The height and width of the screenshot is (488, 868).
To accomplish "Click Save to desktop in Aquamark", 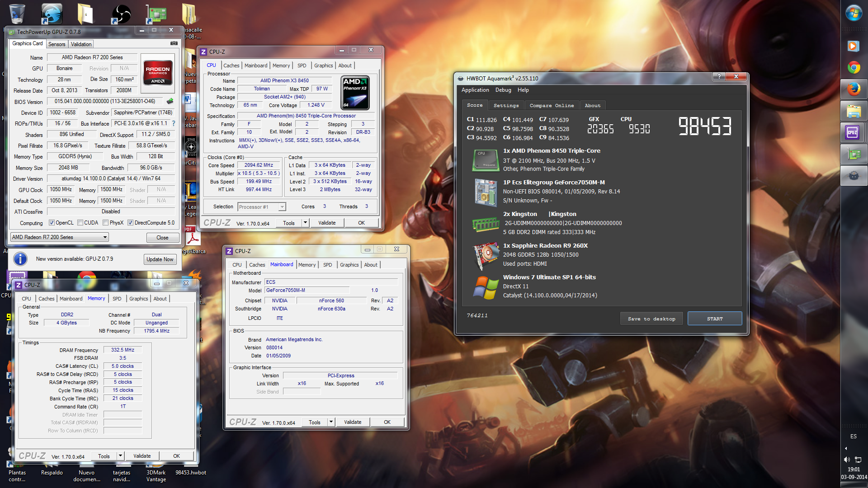I will [x=651, y=319].
